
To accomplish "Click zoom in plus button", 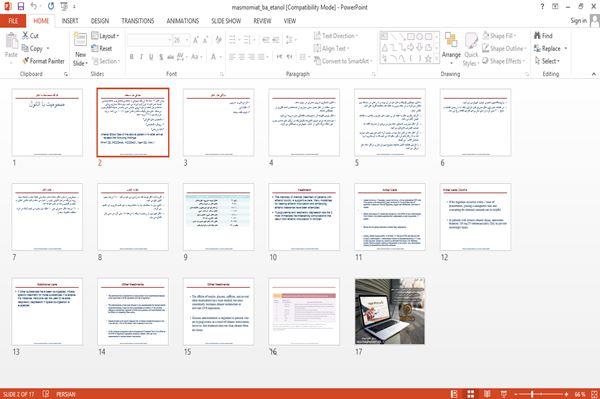I will coord(566,394).
